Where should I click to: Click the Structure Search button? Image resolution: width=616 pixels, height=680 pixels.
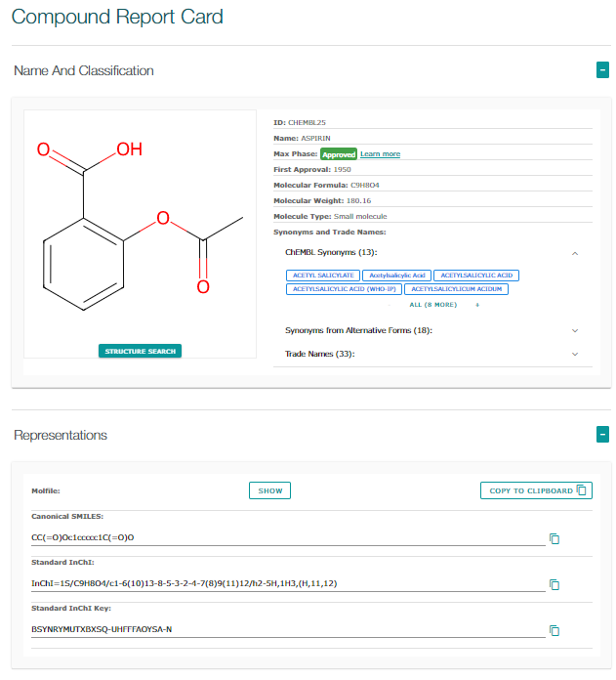[140, 351]
